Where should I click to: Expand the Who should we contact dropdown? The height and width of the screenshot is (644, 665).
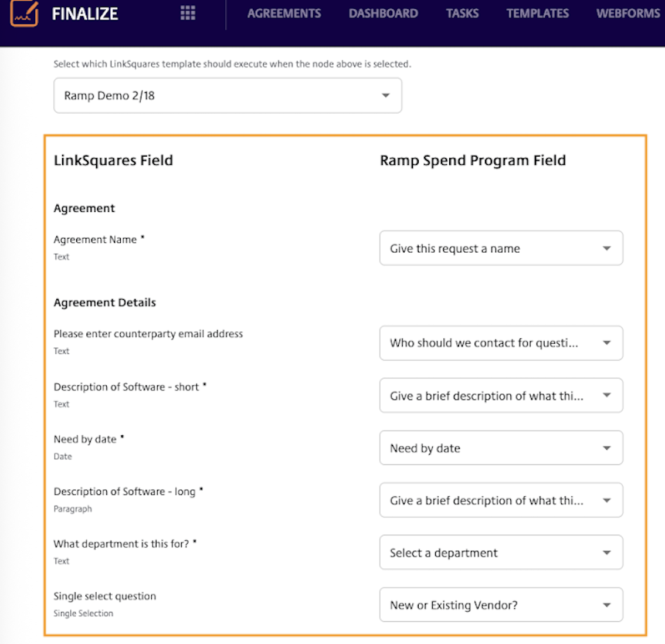(501, 343)
